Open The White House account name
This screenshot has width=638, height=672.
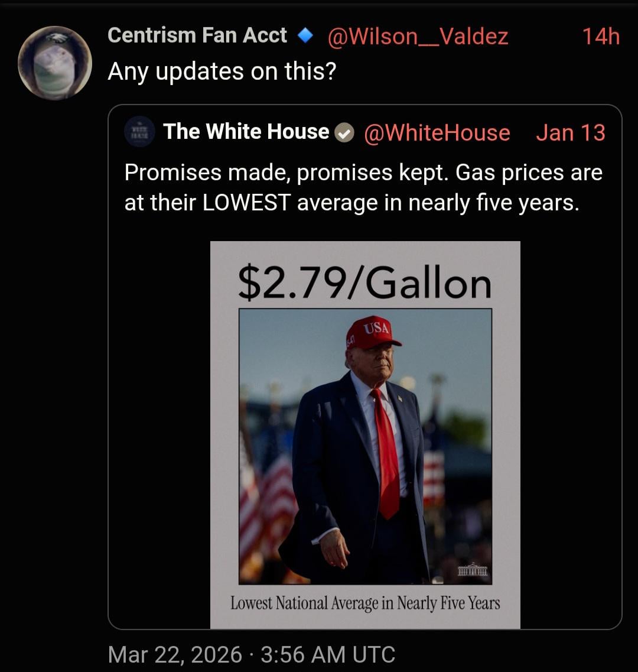point(246,132)
